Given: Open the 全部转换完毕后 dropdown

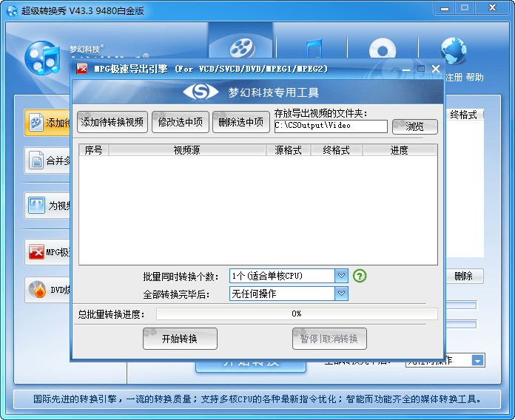Looking at the screenshot, I should (x=341, y=294).
